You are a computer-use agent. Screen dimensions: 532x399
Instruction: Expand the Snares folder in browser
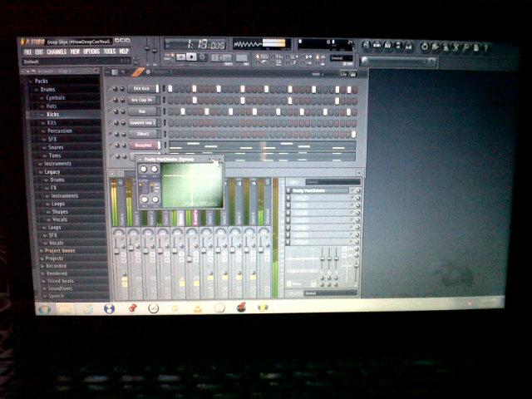click(56, 148)
